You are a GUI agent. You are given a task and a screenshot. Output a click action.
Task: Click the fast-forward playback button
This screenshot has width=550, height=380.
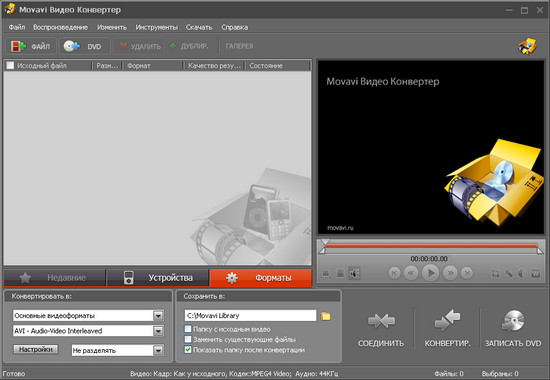pos(450,273)
